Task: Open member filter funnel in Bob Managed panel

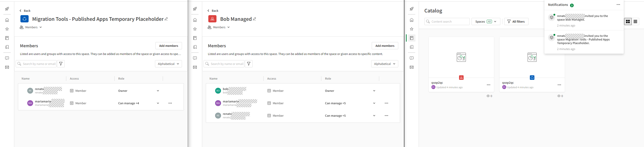Action: [249, 64]
